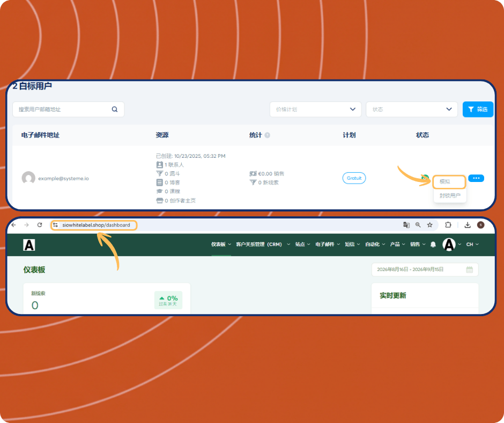Click the blue 筛选 filter button
Viewport: 504px width, 423px height.
pos(478,110)
